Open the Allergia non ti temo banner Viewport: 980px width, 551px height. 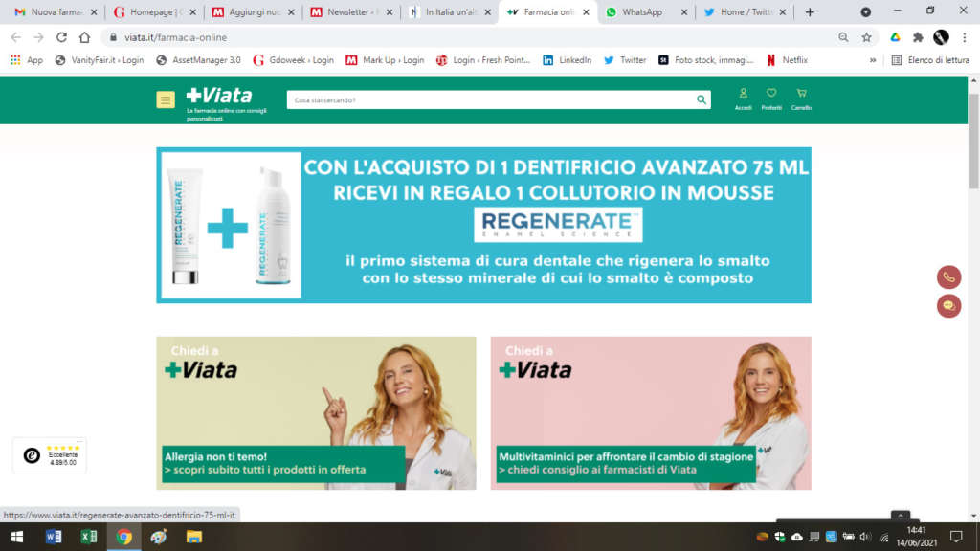point(316,413)
